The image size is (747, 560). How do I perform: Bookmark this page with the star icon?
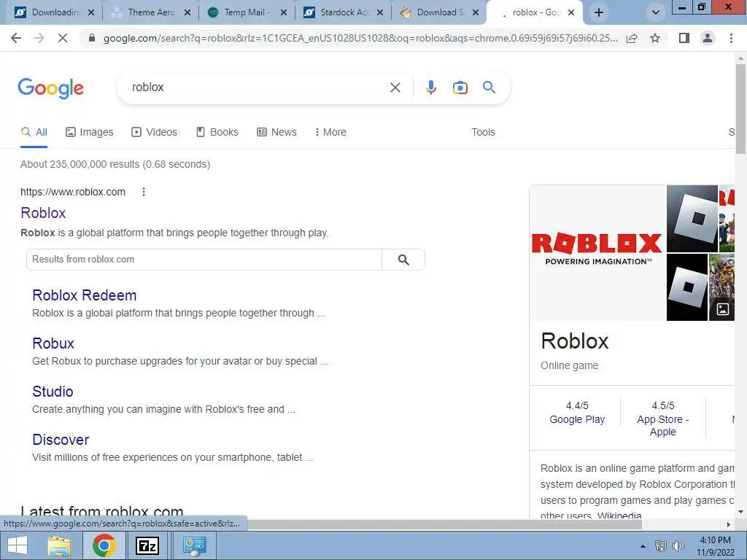tap(655, 38)
